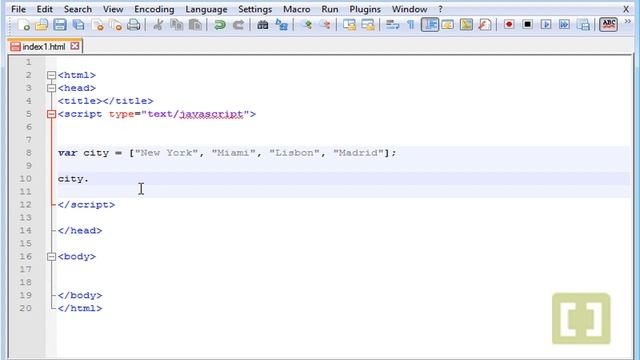
Task: Run macro multiple times icon
Action: pyautogui.click(x=564, y=25)
